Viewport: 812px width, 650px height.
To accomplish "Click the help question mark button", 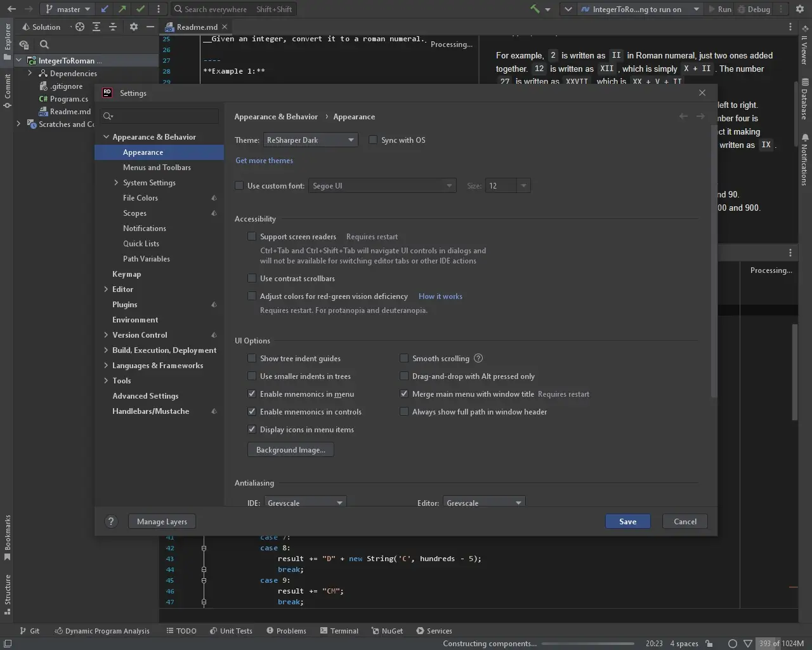I will click(111, 521).
